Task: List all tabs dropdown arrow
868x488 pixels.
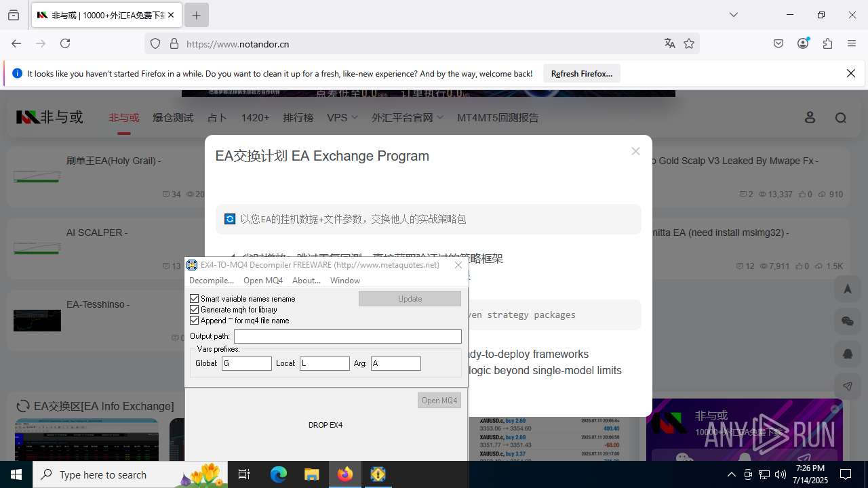Action: (x=734, y=15)
